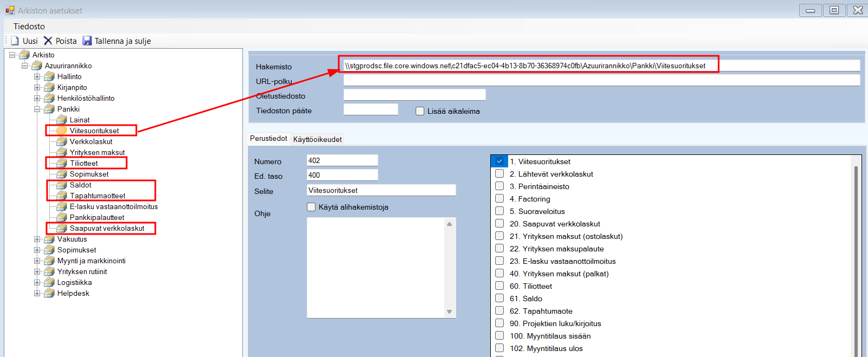Switch to the Käyttöoikeudet tab
The height and width of the screenshot is (357, 868).
pyautogui.click(x=317, y=139)
